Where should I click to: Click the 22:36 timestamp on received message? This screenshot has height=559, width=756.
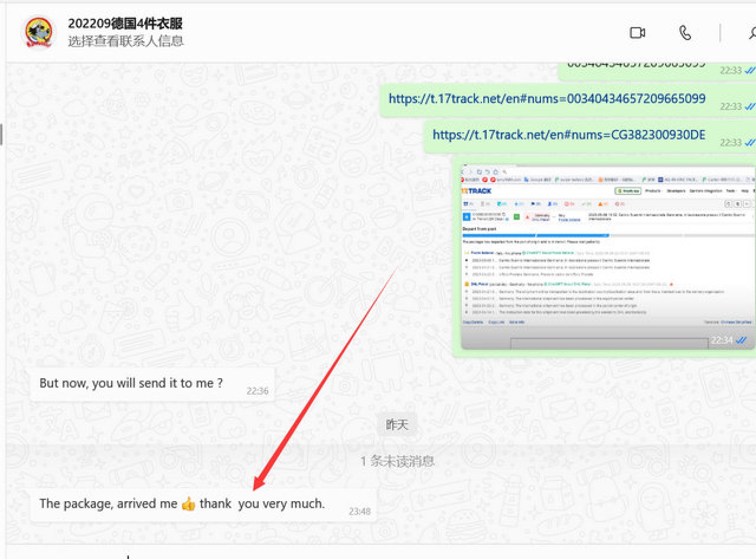click(258, 391)
